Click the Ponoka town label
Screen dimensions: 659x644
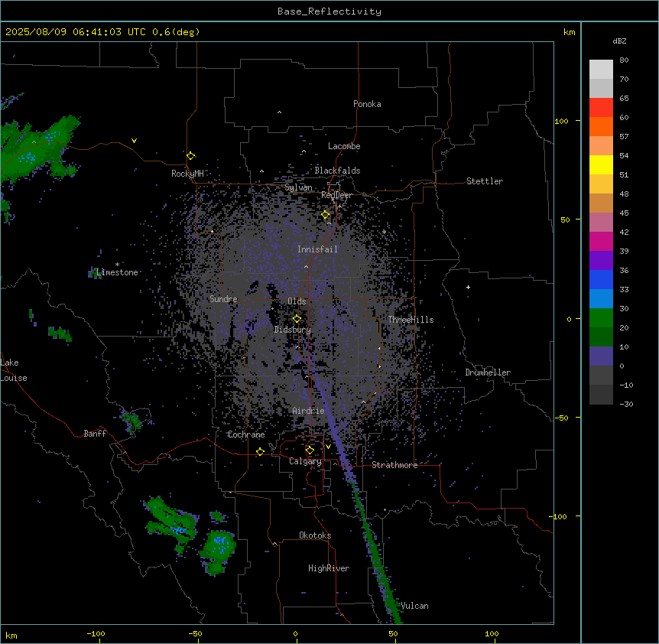[367, 104]
